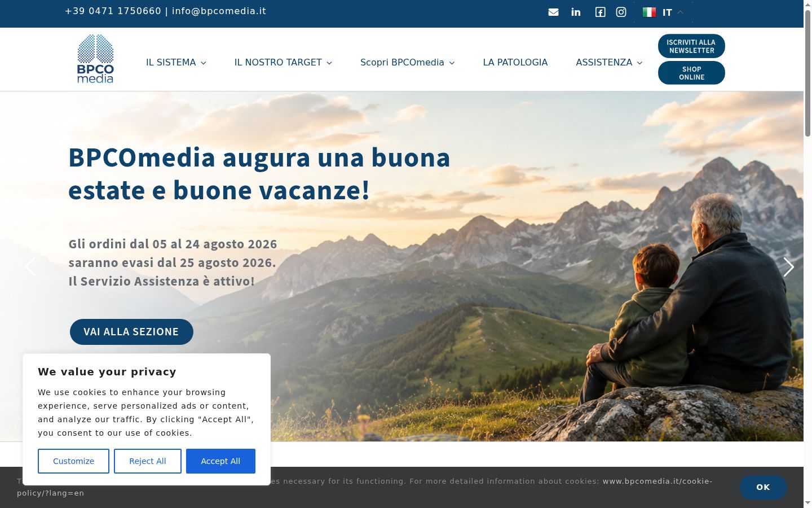Go to previous slide with left arrow
Screen dimensions: 812x508
click(30, 266)
